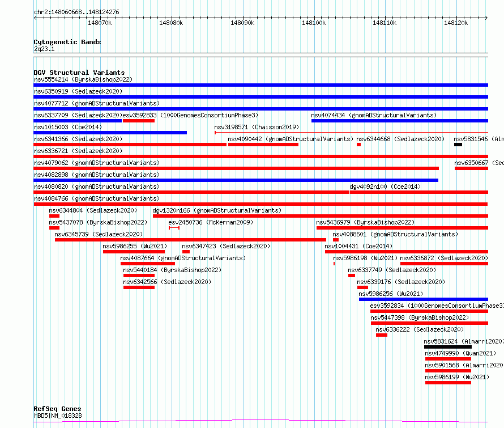Screen dimensions: 504x428
Task: Click the nsv5554214 (ByrskaBishop2022) variant label
Action: [x=83, y=79]
